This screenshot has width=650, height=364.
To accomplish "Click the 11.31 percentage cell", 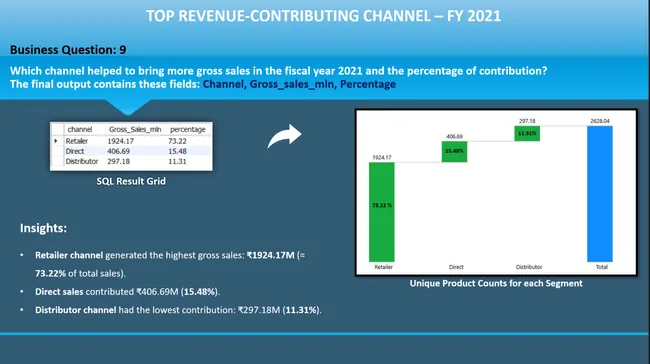I will [x=177, y=161].
